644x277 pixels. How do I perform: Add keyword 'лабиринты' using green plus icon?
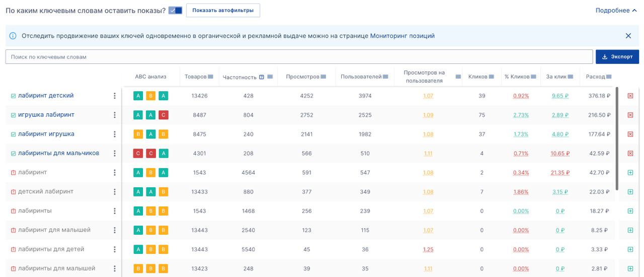[x=630, y=211]
